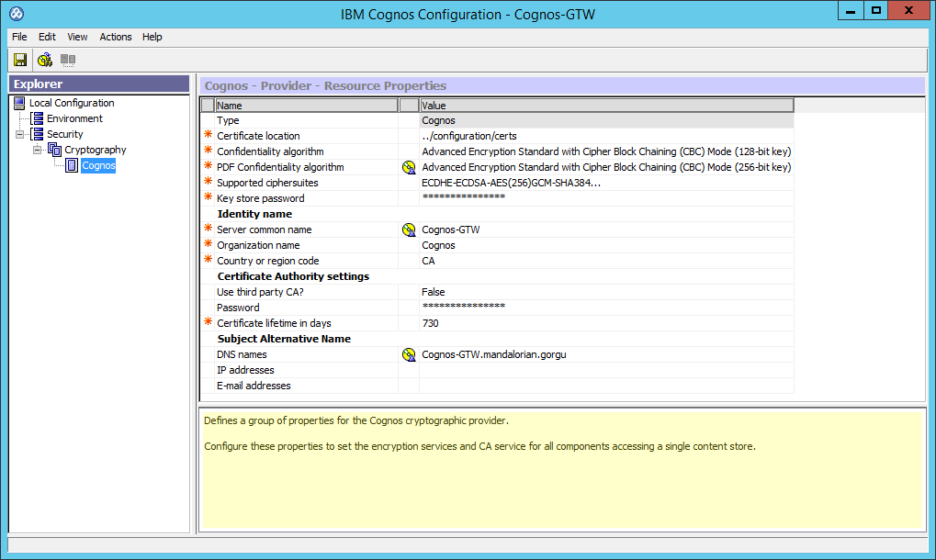Image resolution: width=936 pixels, height=560 pixels.
Task: Select Cryptography in Explorer tree
Action: click(96, 150)
